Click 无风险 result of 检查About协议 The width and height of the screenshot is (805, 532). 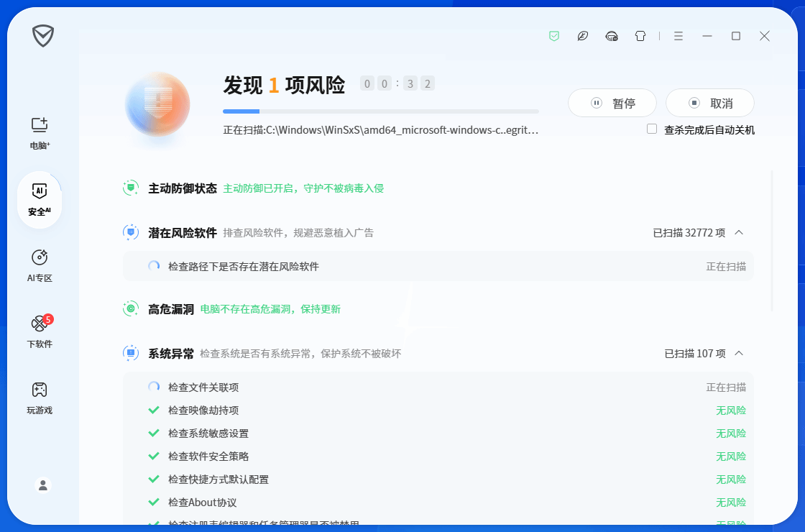[731, 503]
